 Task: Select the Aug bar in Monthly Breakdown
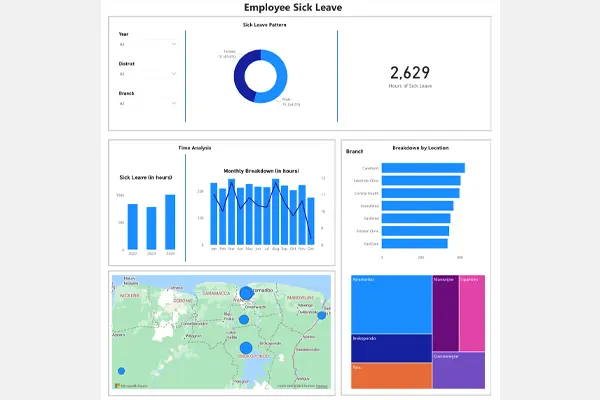click(276, 212)
